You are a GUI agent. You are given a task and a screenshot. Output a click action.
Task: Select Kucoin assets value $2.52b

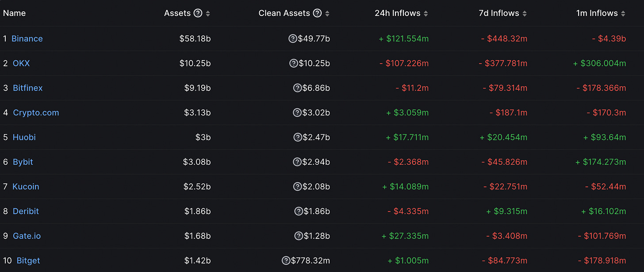click(x=197, y=187)
